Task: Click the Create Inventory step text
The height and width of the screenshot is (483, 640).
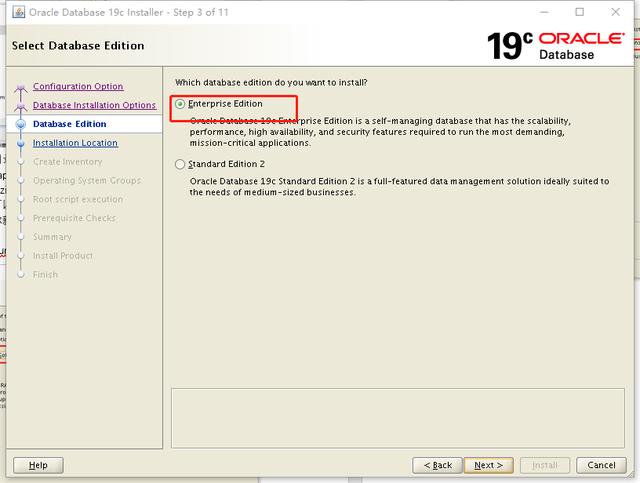Action: [x=68, y=162]
